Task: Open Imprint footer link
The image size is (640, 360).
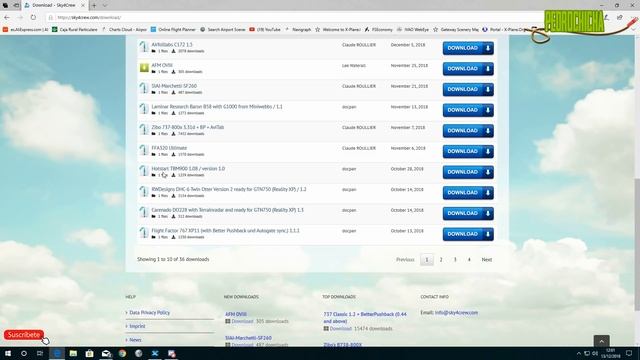Action: pos(137,326)
